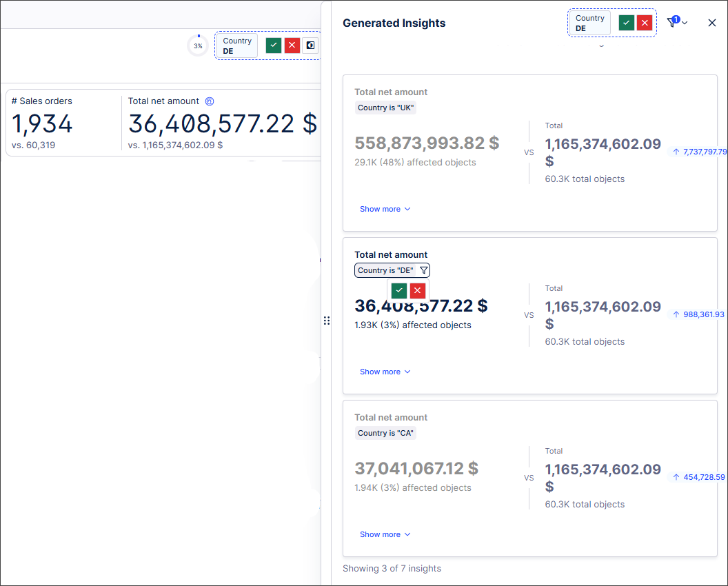This screenshot has width=728, height=586.
Task: Click Generated Insights panel title
Action: (x=394, y=23)
